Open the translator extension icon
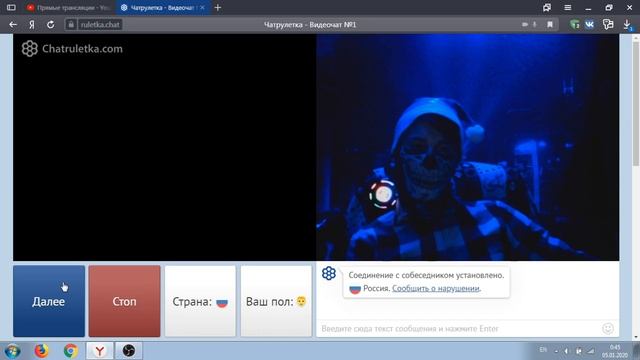Viewport: 640px width, 360px height. (608, 24)
